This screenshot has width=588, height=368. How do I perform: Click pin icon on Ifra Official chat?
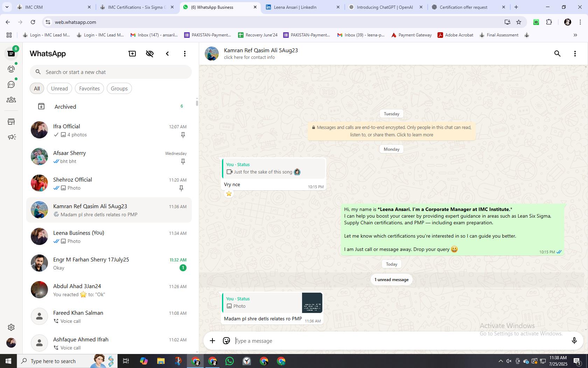[183, 135]
